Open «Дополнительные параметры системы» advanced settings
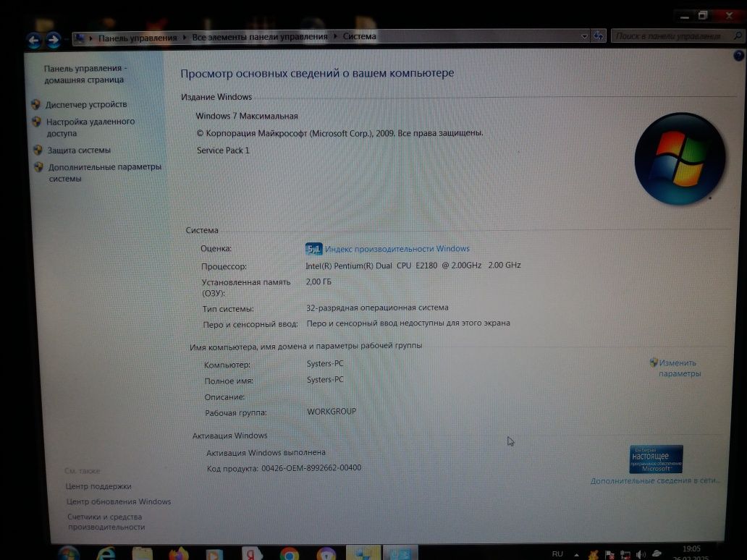Viewport: 747px width, 560px height. (x=104, y=172)
